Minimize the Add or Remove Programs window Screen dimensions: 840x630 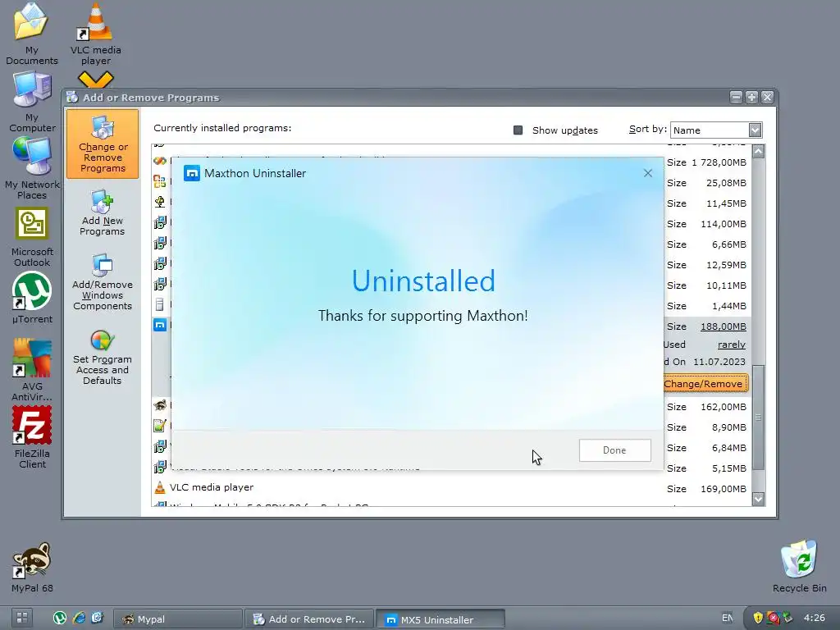coord(736,97)
